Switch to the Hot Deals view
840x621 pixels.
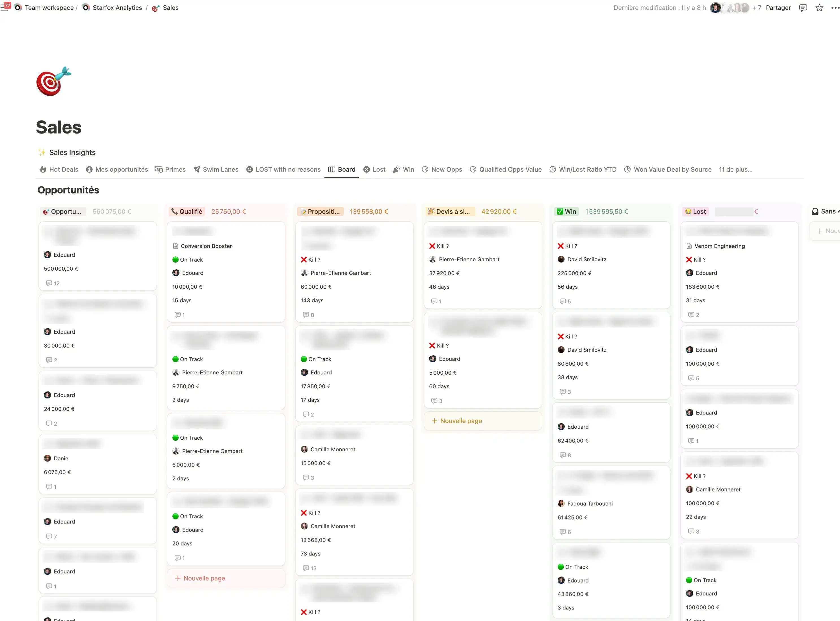pos(59,170)
